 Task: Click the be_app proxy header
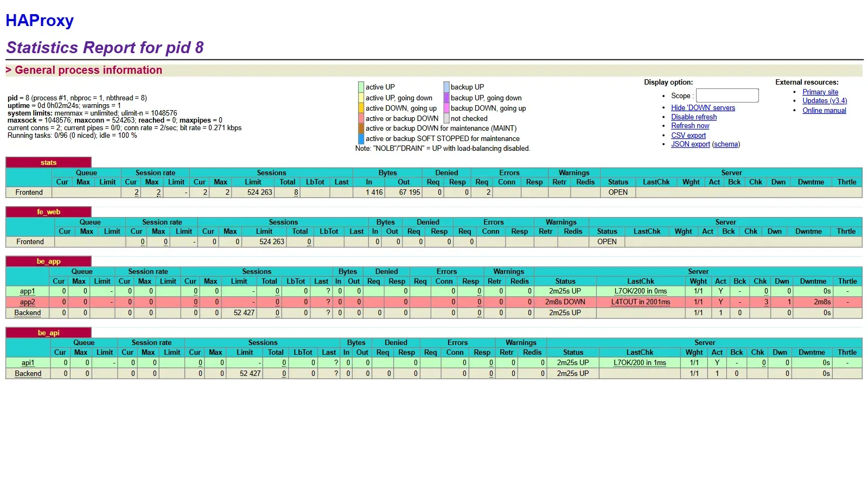tap(48, 261)
